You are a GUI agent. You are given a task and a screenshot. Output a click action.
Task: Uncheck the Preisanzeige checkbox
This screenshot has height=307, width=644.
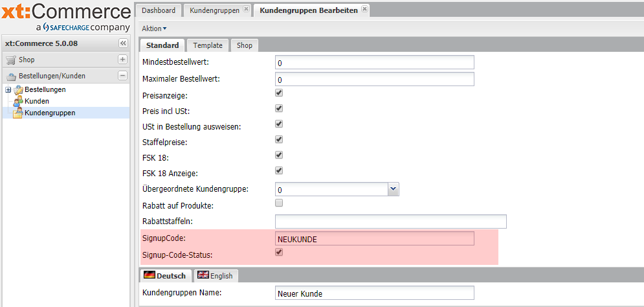coord(279,94)
